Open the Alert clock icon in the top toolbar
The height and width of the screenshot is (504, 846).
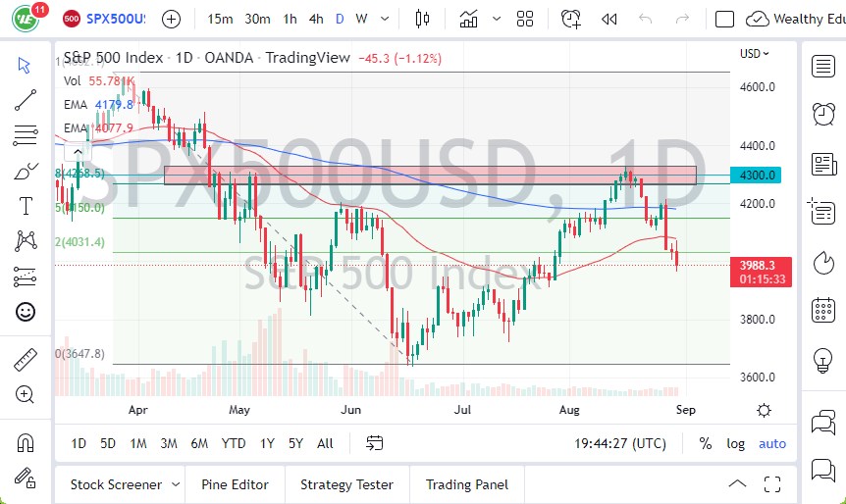coord(570,19)
